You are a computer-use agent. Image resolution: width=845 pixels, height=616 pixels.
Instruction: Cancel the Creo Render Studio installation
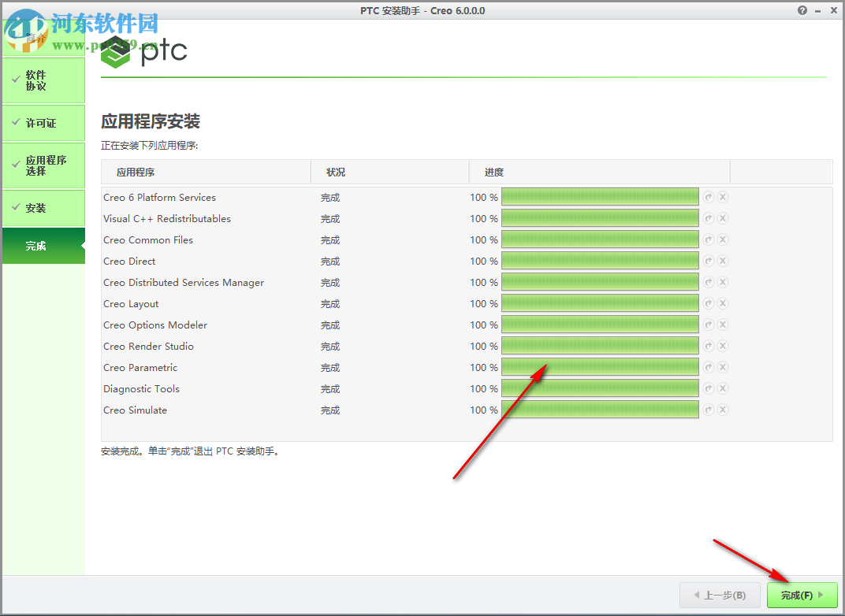point(723,346)
